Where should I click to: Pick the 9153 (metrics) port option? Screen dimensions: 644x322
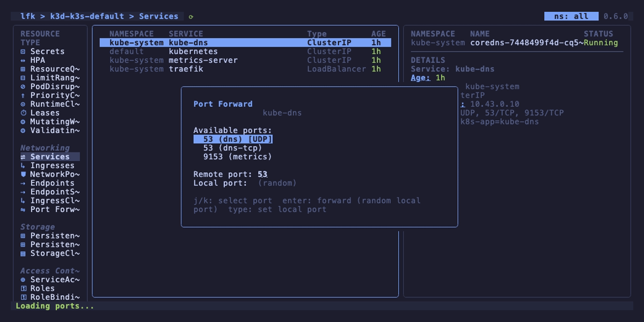(238, 157)
